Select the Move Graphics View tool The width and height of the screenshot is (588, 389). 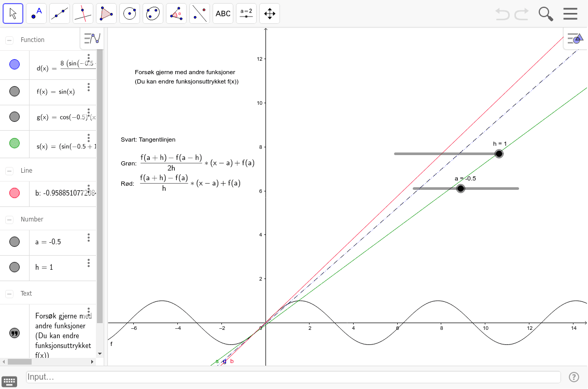pos(270,13)
